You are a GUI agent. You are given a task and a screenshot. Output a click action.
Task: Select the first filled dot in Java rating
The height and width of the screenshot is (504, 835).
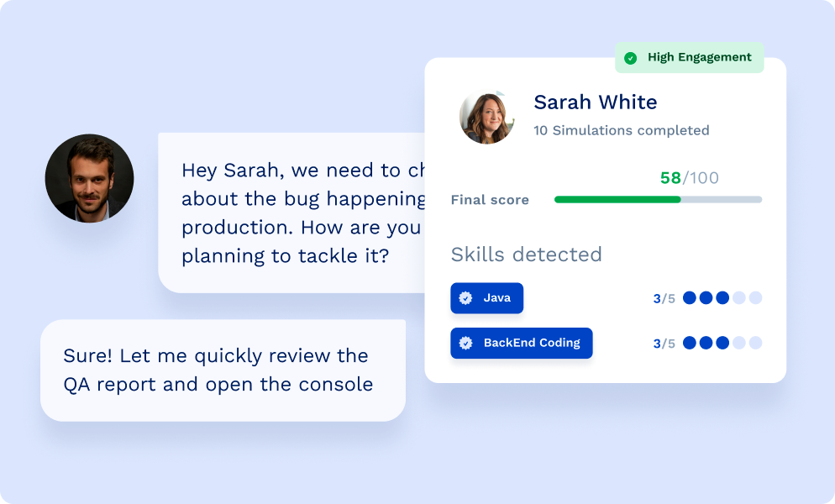[690, 298]
